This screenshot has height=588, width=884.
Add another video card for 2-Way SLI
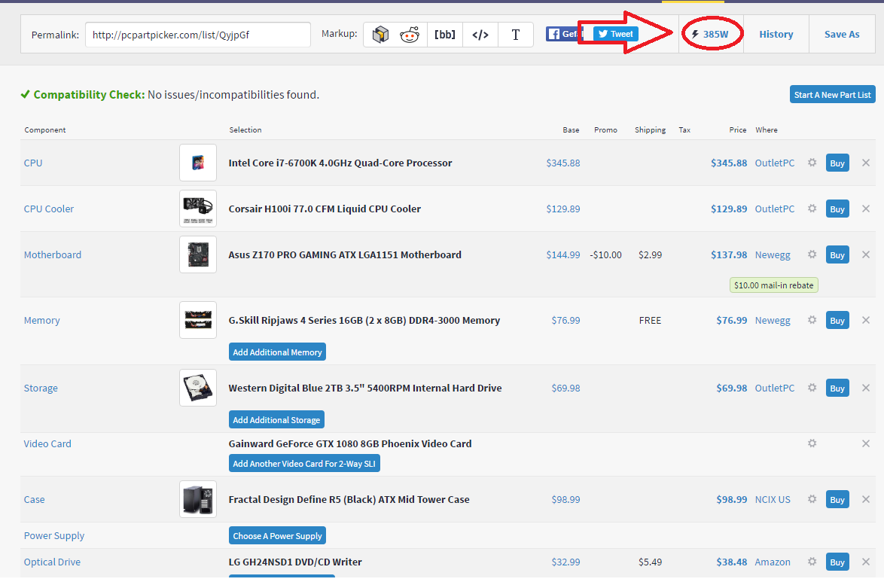click(304, 464)
